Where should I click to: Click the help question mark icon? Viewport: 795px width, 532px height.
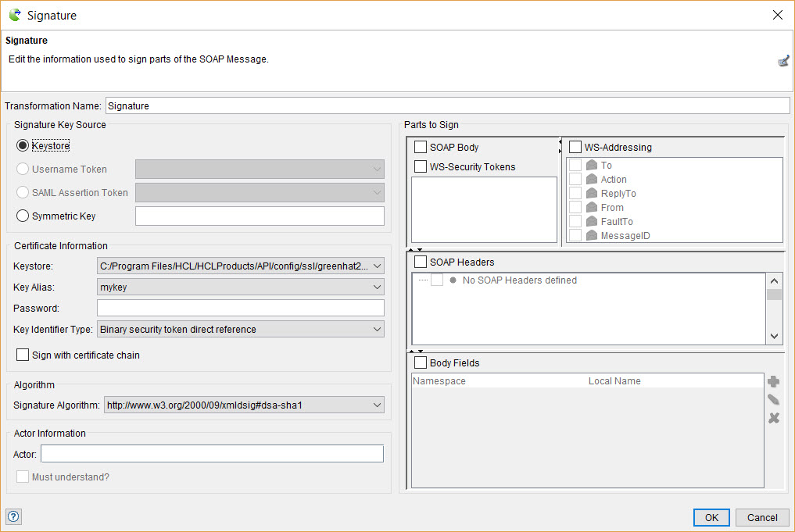click(13, 516)
